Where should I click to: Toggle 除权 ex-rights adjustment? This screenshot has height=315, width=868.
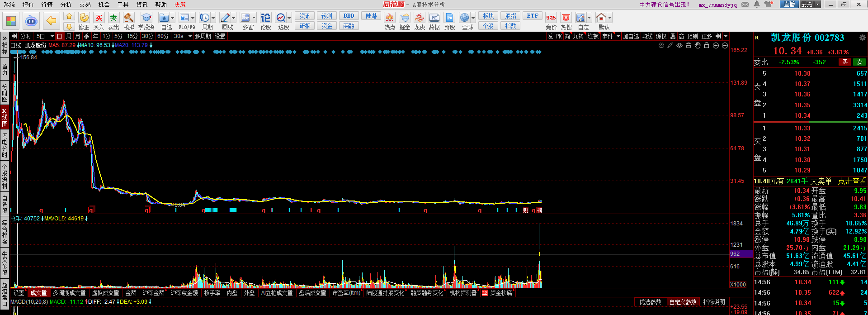tap(661, 36)
